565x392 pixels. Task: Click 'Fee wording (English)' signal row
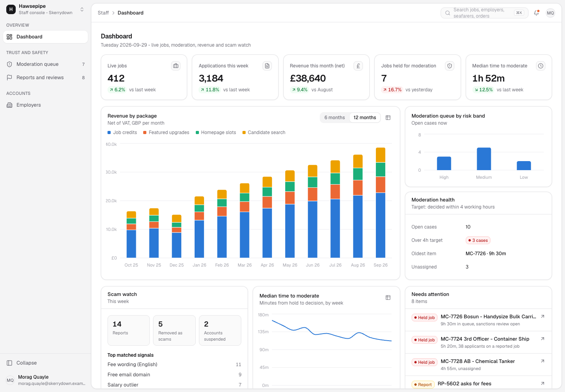point(174,365)
